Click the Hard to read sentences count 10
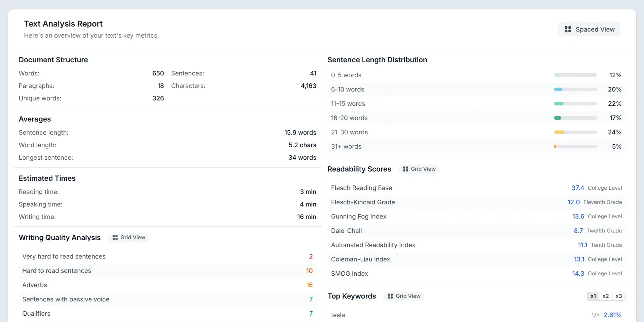 point(309,271)
